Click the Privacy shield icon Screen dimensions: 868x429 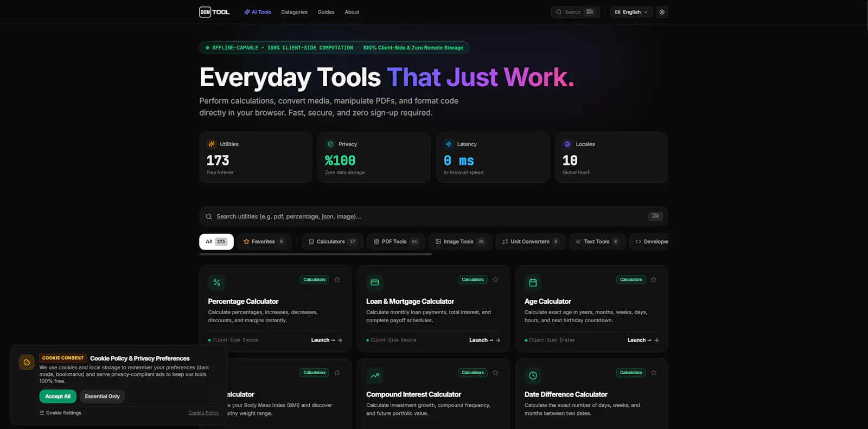[330, 144]
